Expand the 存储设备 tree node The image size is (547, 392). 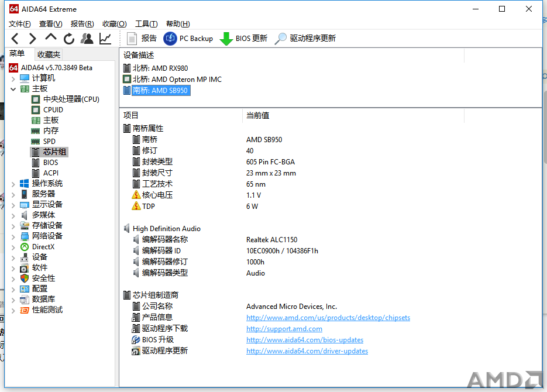coord(13,226)
